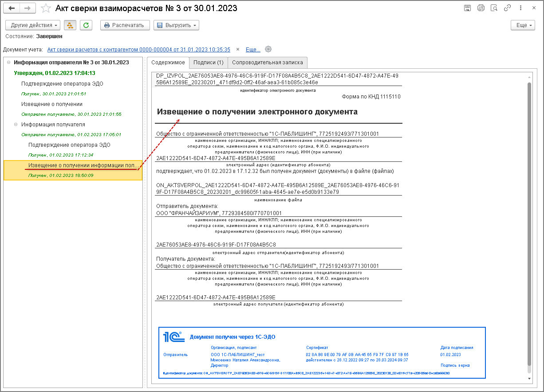Click heading Извещение о получении электронного документа

coord(257,112)
